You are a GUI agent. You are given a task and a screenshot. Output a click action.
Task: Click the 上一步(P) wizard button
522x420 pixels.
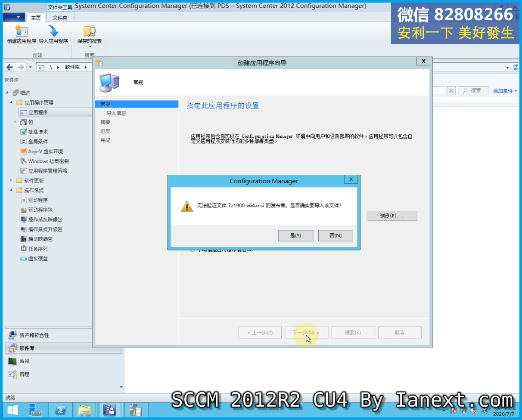260,333
